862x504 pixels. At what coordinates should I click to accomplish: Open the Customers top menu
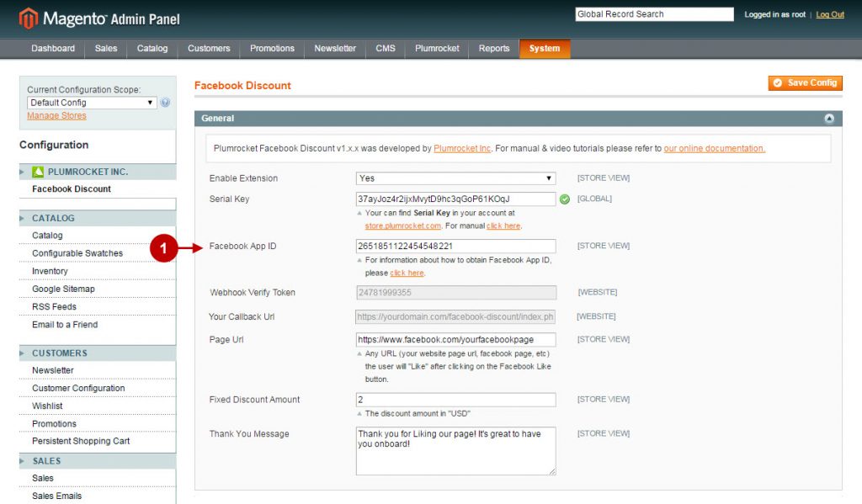[209, 48]
